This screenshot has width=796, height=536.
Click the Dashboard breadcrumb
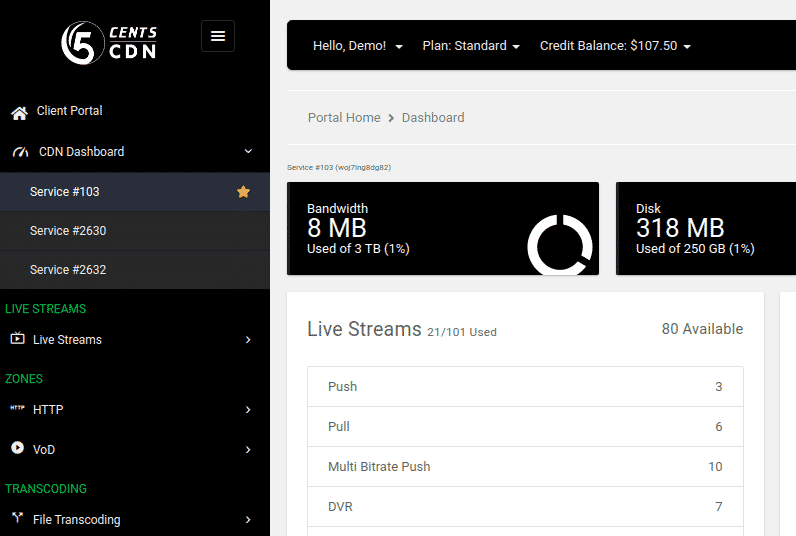coord(433,118)
